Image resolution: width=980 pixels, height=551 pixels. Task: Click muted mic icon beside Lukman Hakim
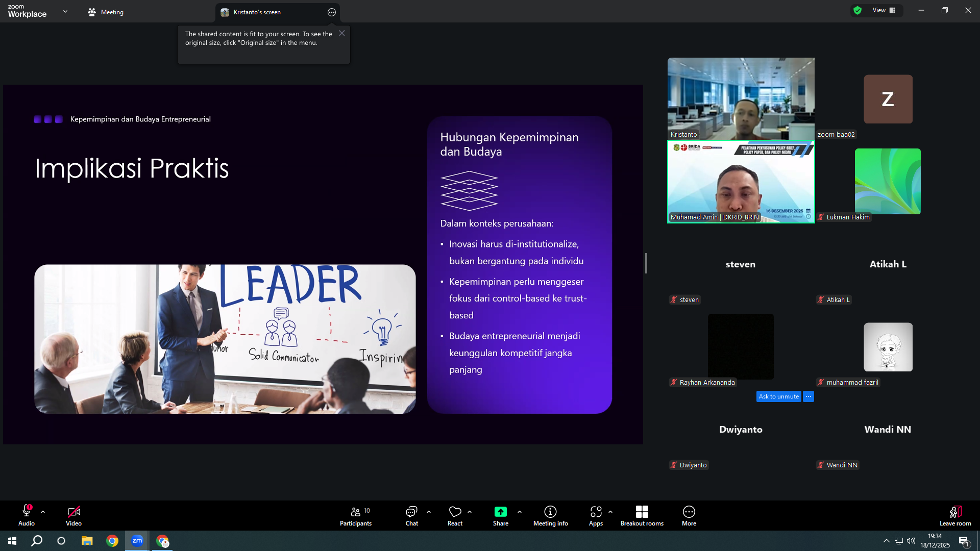tap(821, 217)
